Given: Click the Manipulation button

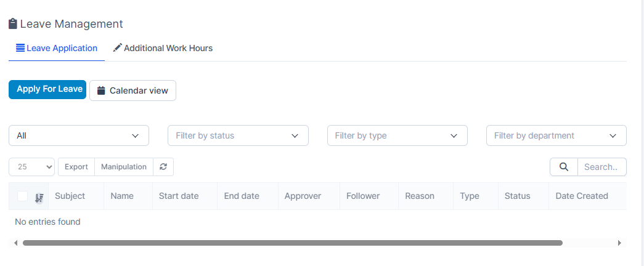Looking at the screenshot, I should click(124, 167).
